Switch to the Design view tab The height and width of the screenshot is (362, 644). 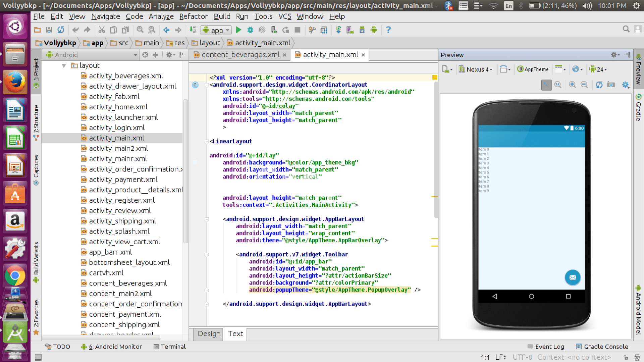(x=209, y=333)
